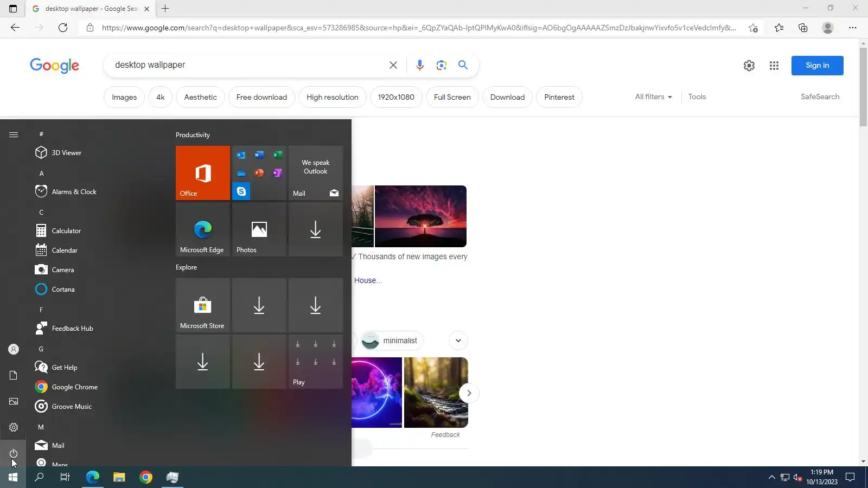Open Google Quick Settings gear
The height and width of the screenshot is (488, 868).
[749, 66]
